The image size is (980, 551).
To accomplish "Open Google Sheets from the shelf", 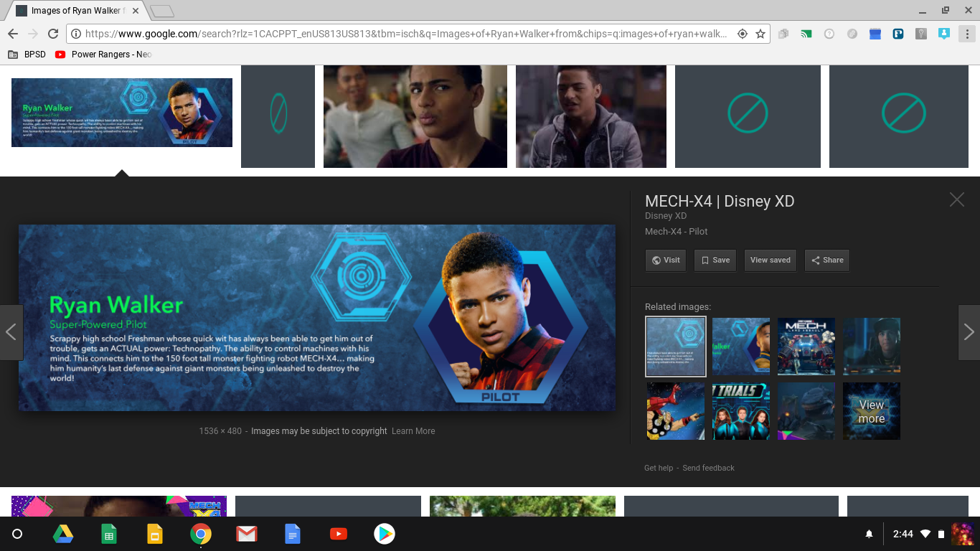I will [x=109, y=534].
